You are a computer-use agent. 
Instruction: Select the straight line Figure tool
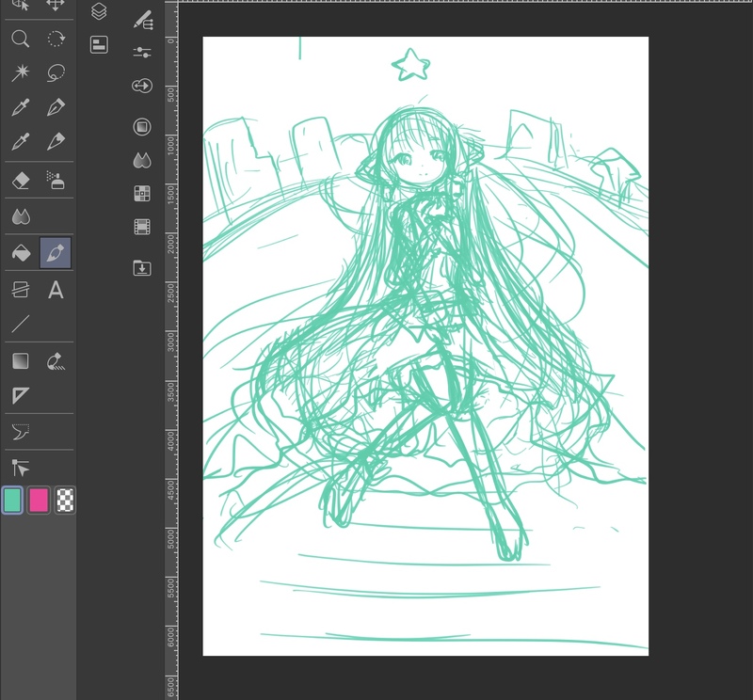20,324
